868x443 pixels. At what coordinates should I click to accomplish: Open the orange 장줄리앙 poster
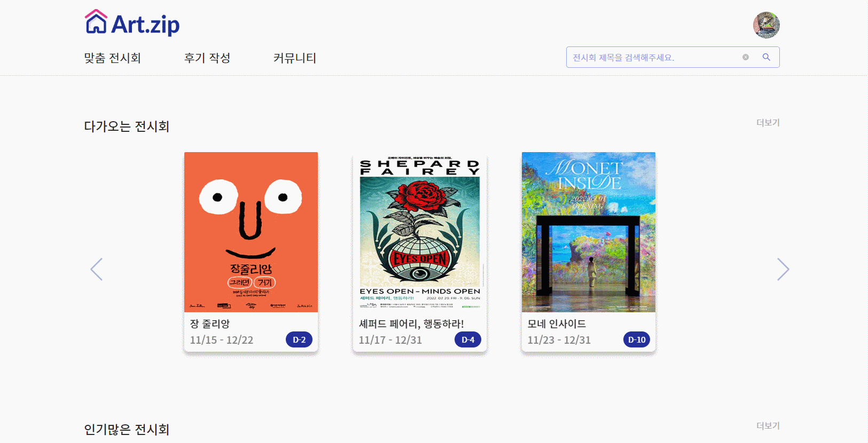pos(251,232)
